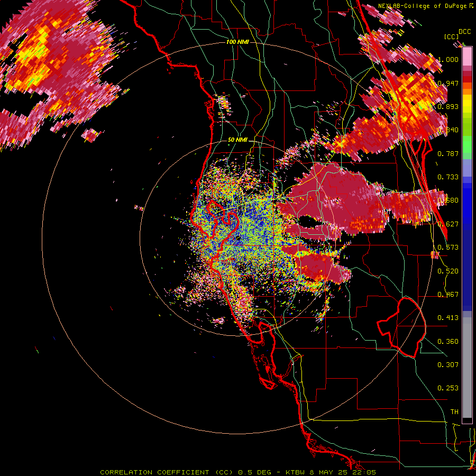The height and width of the screenshot is (476, 476).
Task: Select the 0.253 legend value
Action: [x=448, y=388]
